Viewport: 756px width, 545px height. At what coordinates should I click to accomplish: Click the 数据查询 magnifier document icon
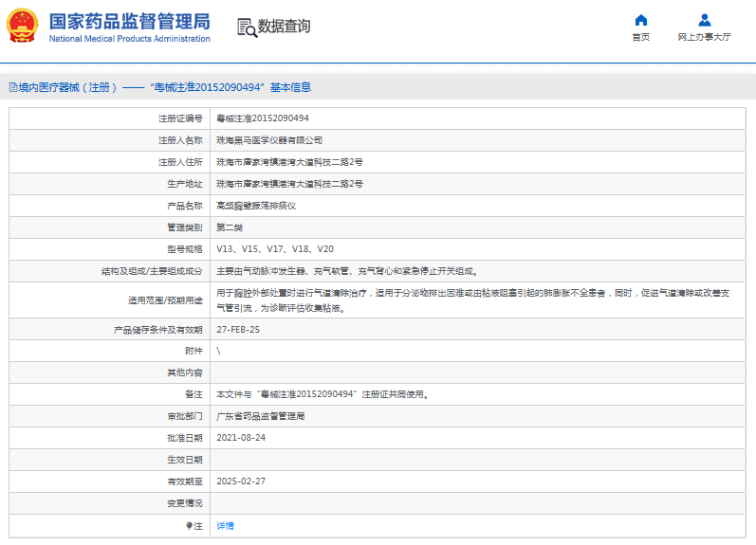click(x=247, y=27)
